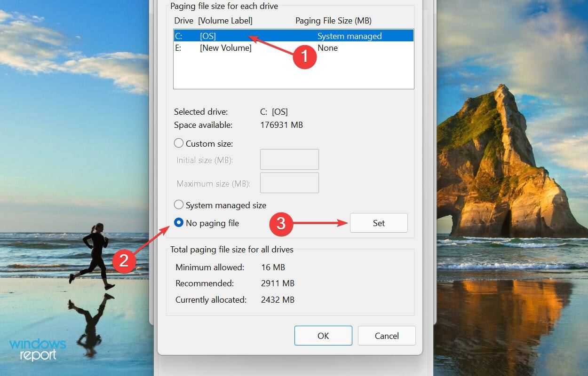Click the Drive [Volume Label] column header

pyautogui.click(x=214, y=21)
